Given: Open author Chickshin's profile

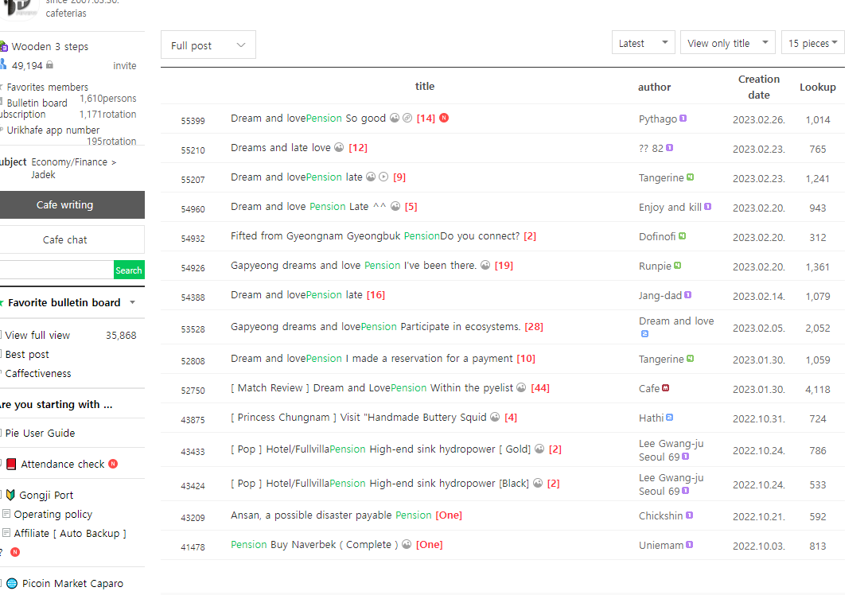Looking at the screenshot, I should click(661, 515).
